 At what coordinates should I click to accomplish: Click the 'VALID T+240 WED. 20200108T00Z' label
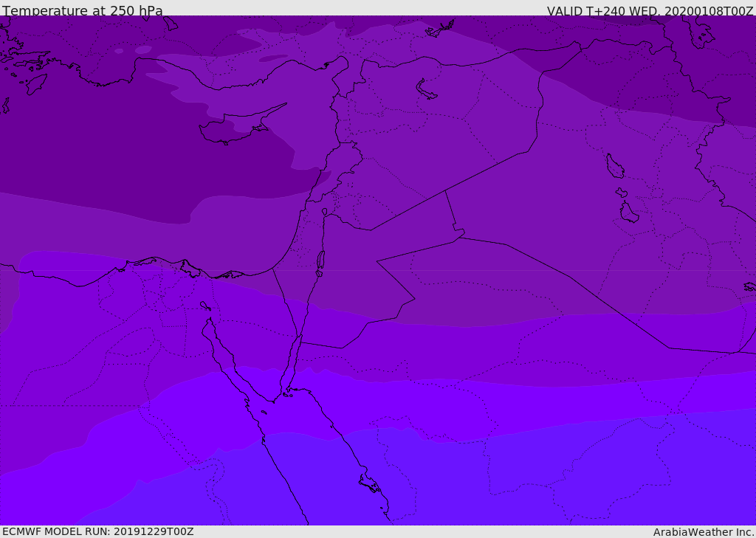[650, 10]
